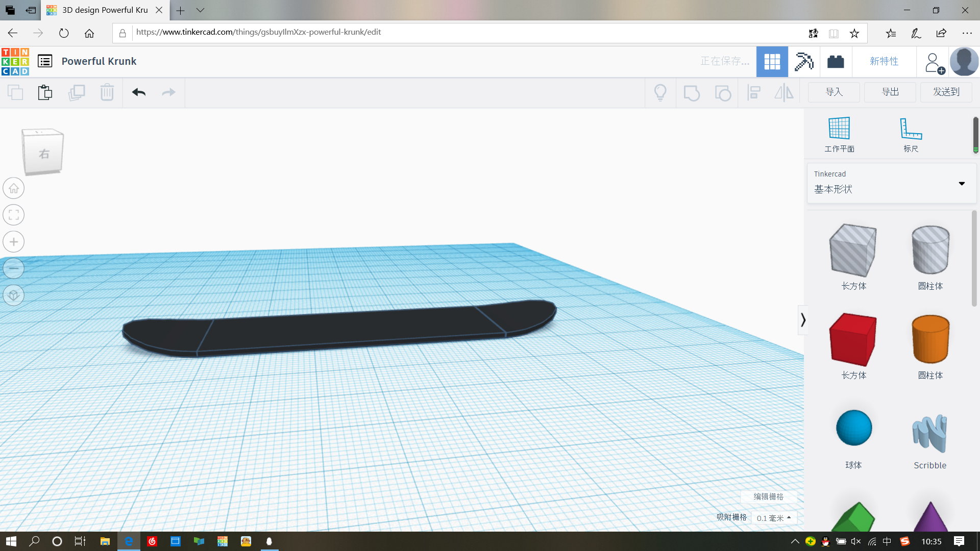This screenshot has height=551, width=980.
Task: Open the browser tab list chevron
Action: click(200, 10)
